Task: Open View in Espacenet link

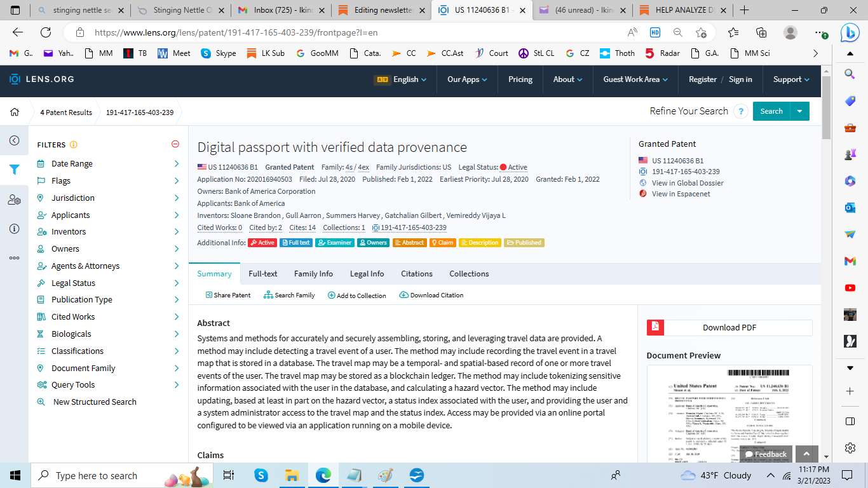Action: (x=681, y=194)
